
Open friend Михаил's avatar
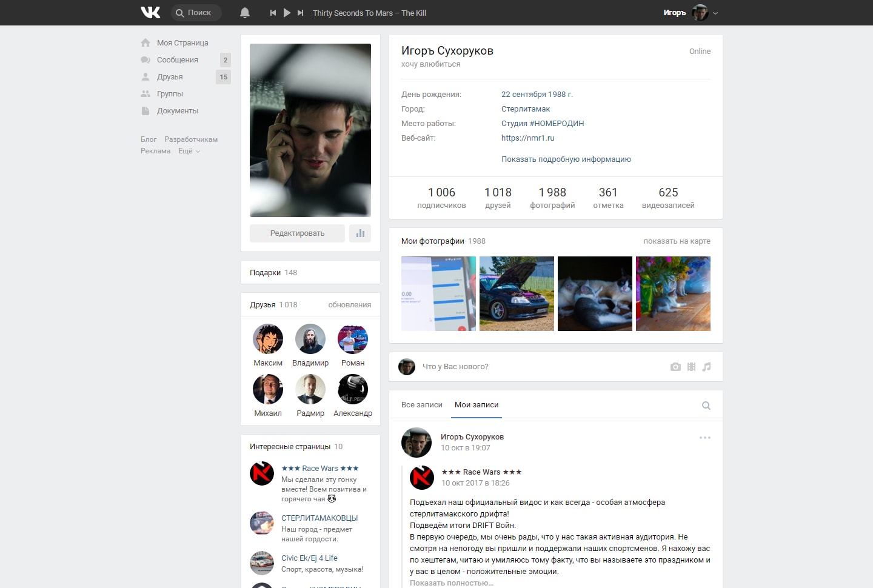click(268, 389)
